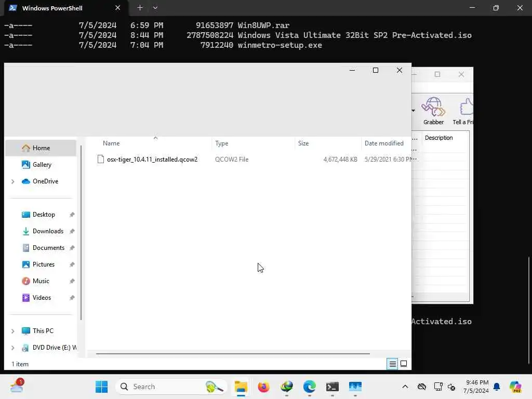
Task: Open display connection tray icon
Action: [x=438, y=387]
